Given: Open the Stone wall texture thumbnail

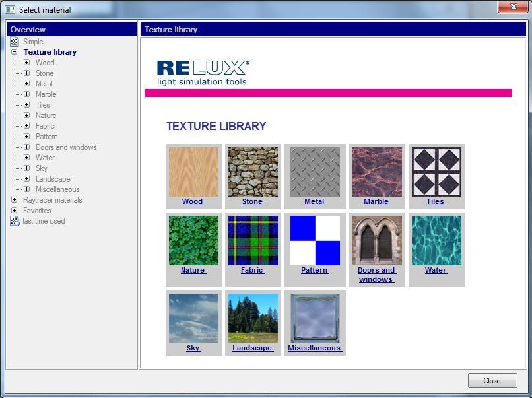Looking at the screenshot, I should point(253,172).
